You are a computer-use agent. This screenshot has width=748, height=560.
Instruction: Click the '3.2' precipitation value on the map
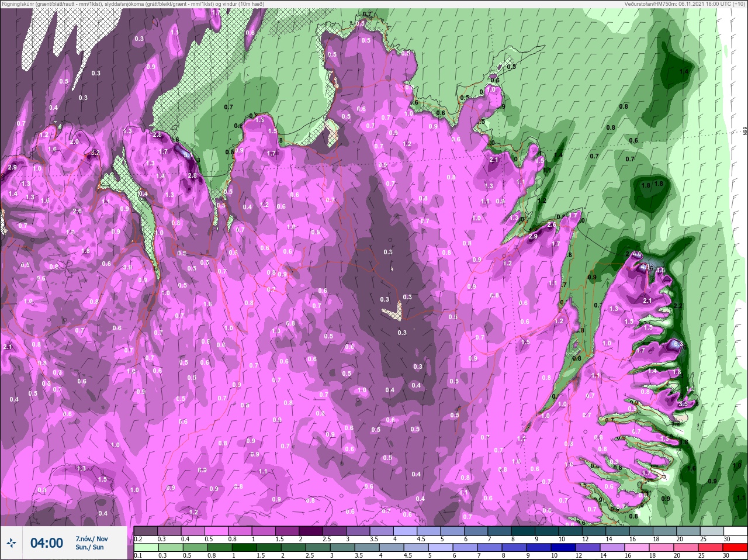pyautogui.click(x=95, y=153)
